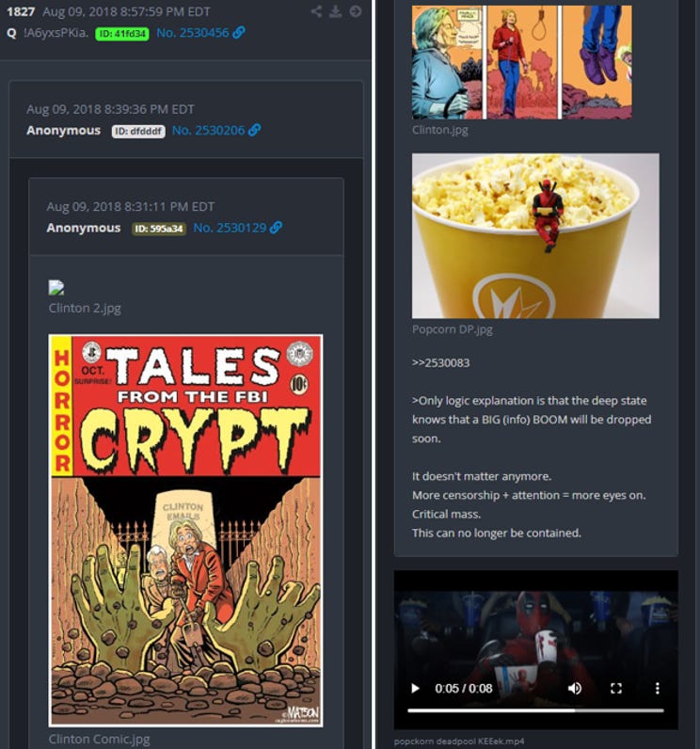Open the Clinton.jpg comic strip image
700x749 pixels.
(x=522, y=62)
